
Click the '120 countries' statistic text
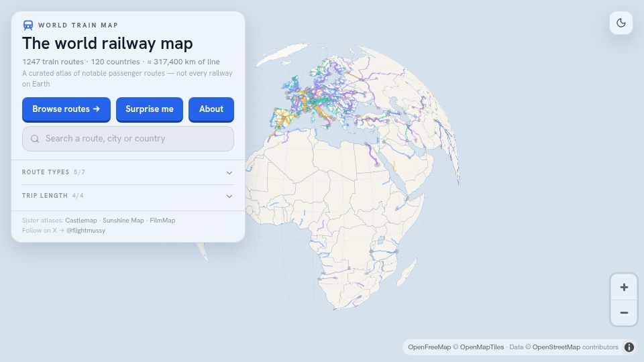115,62
